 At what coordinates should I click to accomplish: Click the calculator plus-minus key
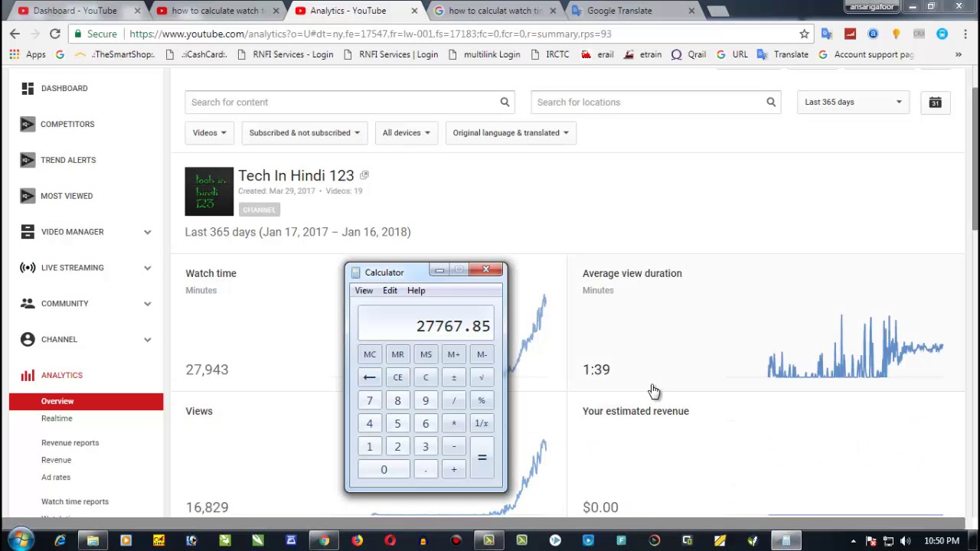[x=453, y=377]
